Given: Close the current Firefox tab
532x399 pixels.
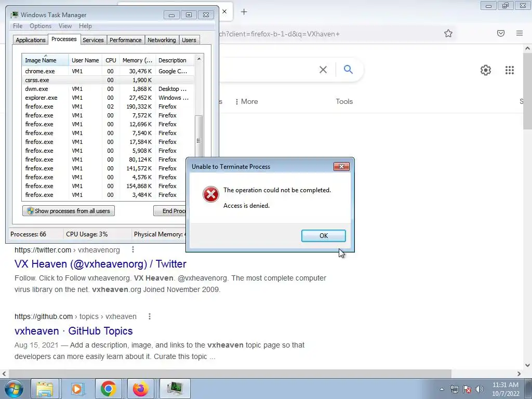Looking at the screenshot, I should pos(224,11).
